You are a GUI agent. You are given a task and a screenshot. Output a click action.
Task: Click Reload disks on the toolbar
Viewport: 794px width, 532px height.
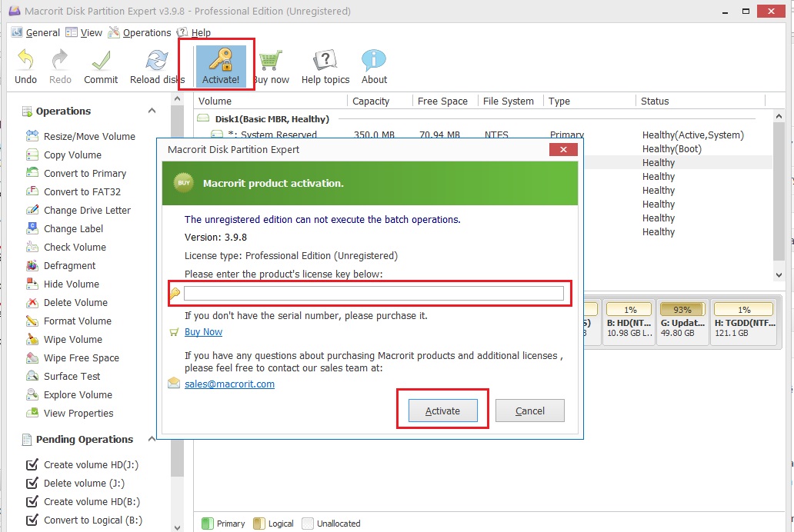point(155,65)
